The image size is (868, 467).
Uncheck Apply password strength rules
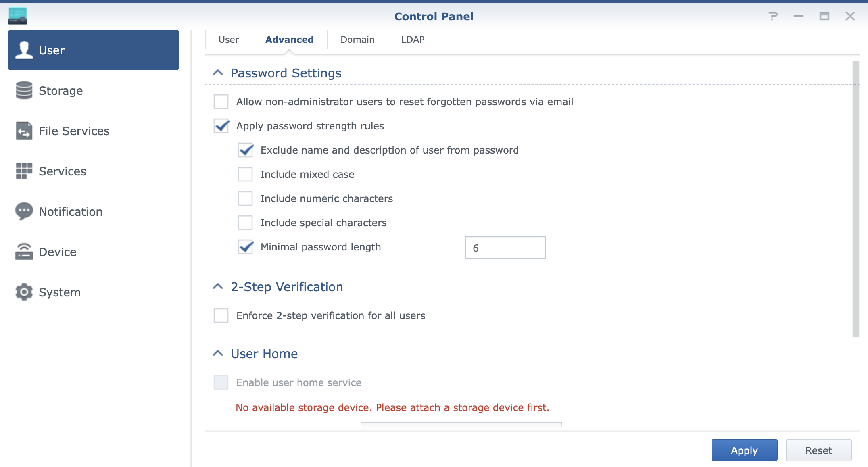[221, 126]
